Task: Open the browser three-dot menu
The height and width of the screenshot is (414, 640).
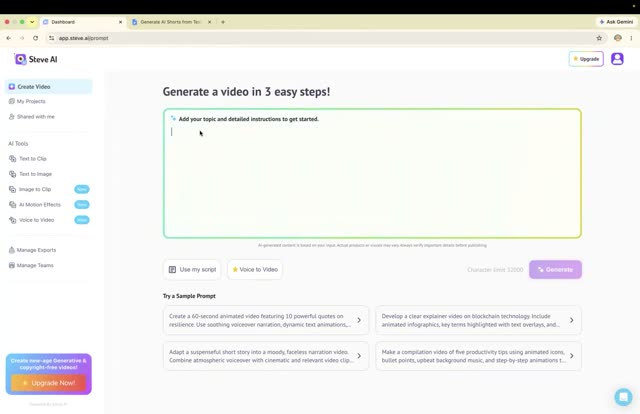Action: pos(631,38)
